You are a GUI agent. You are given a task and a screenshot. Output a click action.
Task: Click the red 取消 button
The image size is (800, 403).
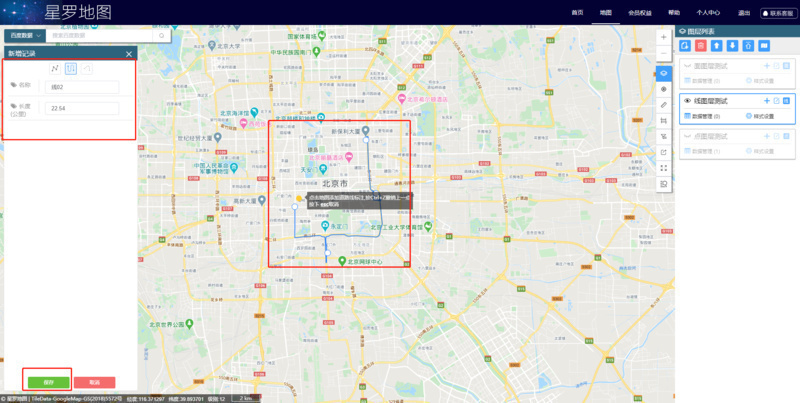tap(94, 382)
